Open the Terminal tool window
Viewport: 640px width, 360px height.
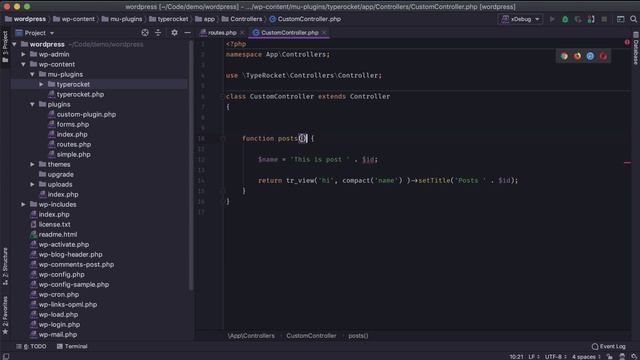72,347
